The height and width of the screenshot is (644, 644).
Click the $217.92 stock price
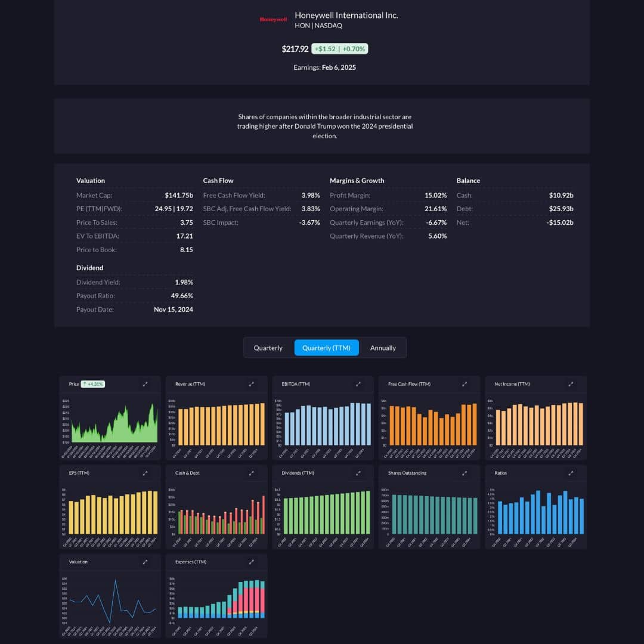pyautogui.click(x=295, y=49)
